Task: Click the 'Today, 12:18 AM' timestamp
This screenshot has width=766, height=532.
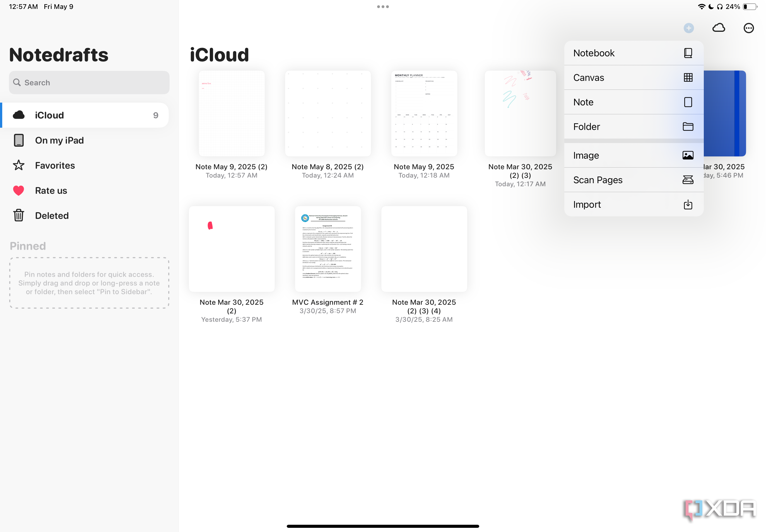Action: tap(424, 175)
